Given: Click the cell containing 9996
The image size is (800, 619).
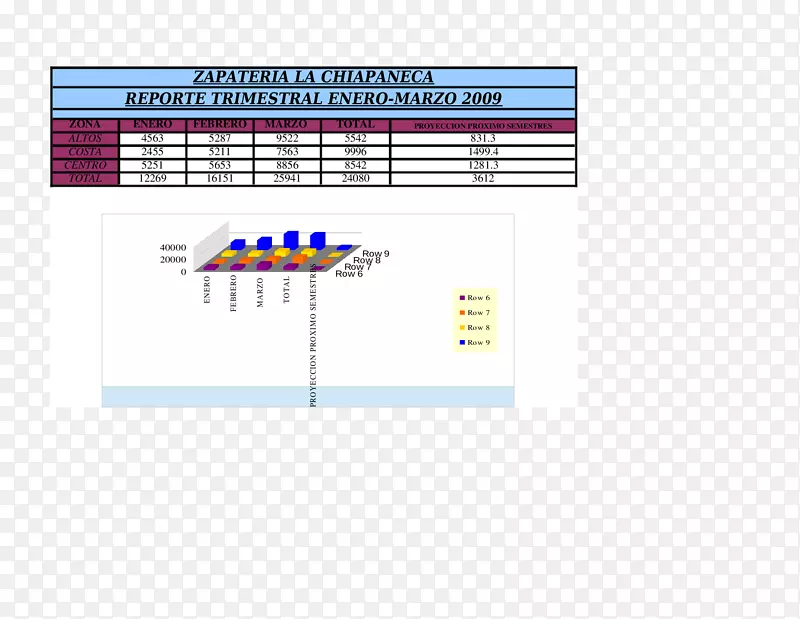Looking at the screenshot, I should click(355, 152).
